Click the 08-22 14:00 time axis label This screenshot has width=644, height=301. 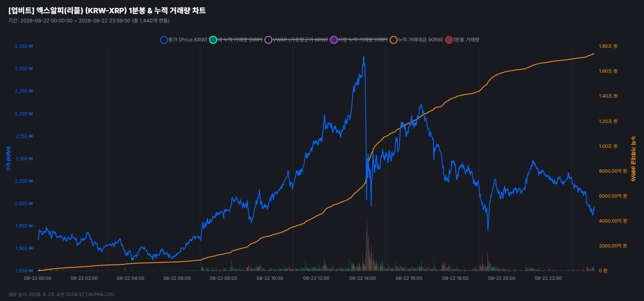[x=363, y=278]
